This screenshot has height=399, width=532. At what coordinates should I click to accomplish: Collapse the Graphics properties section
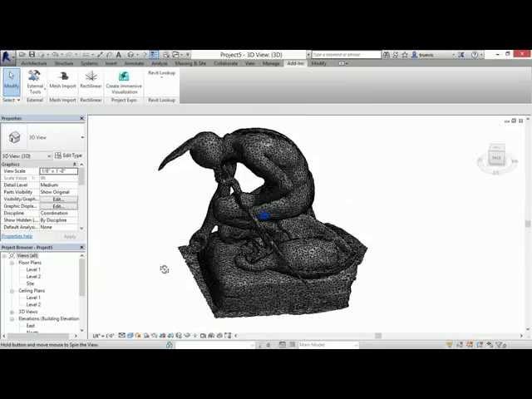pos(75,165)
